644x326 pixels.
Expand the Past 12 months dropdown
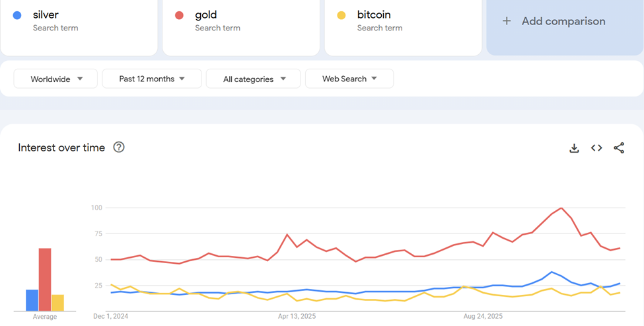coord(152,79)
